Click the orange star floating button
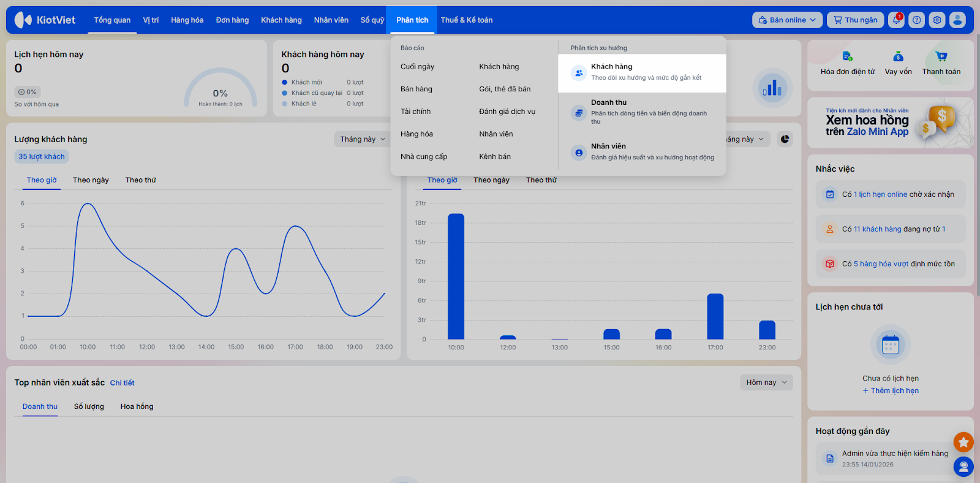The height and width of the screenshot is (483, 980). 963,441
